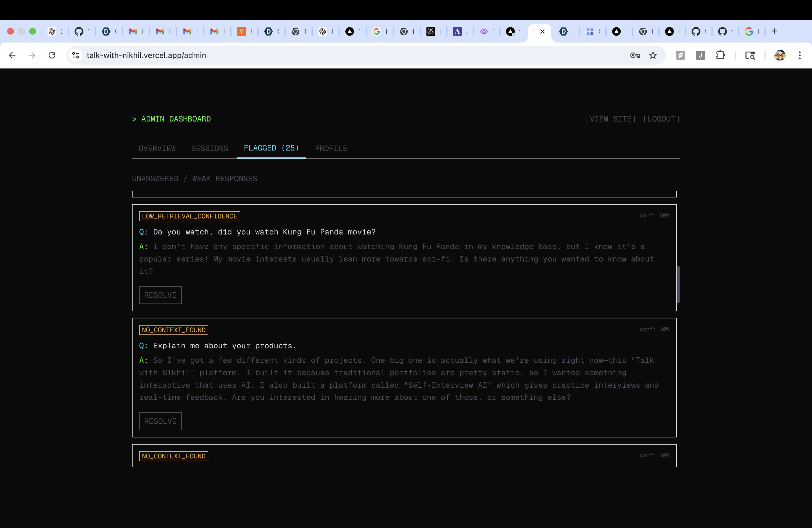Open a new browser tab
This screenshot has height=528, width=812.
point(774,31)
